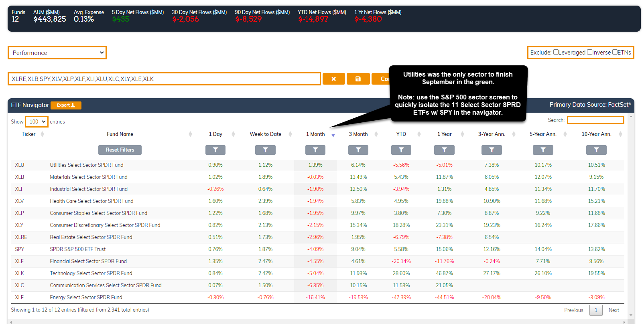The image size is (644, 324).
Task: Click the Fund Name column header
Action: (120, 134)
